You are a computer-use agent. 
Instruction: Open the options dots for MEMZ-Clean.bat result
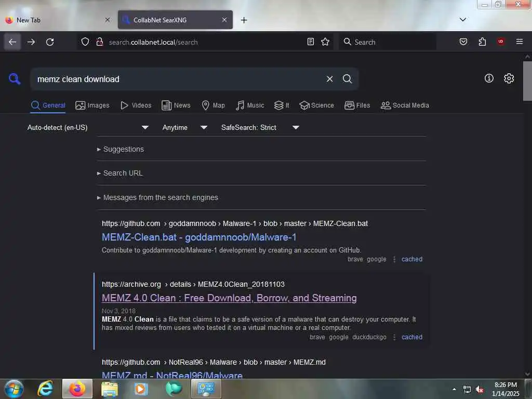tap(394, 259)
